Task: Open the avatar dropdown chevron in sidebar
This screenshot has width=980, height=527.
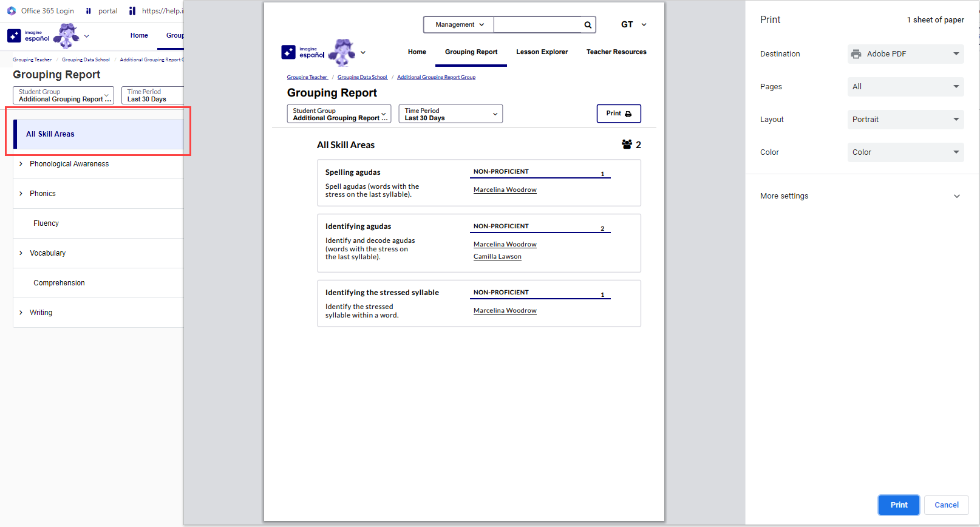Action: pyautogui.click(x=86, y=36)
